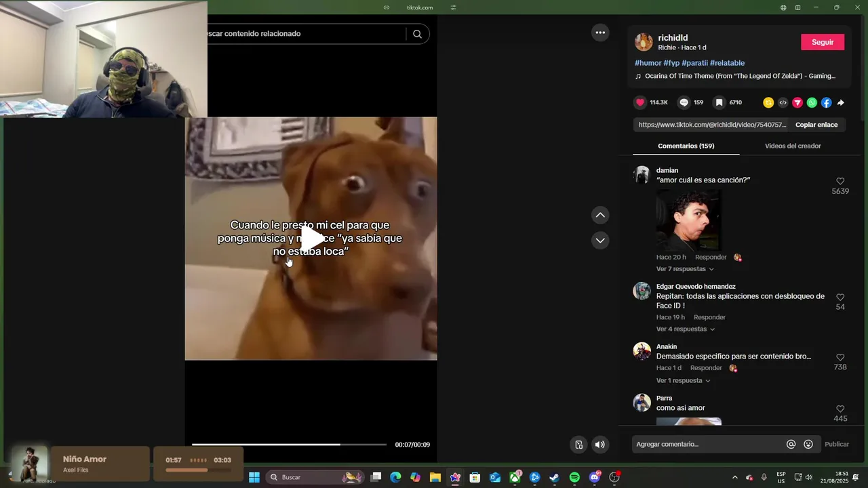Click the music widget progress bar
This screenshot has width=868, height=488.
tap(198, 470)
